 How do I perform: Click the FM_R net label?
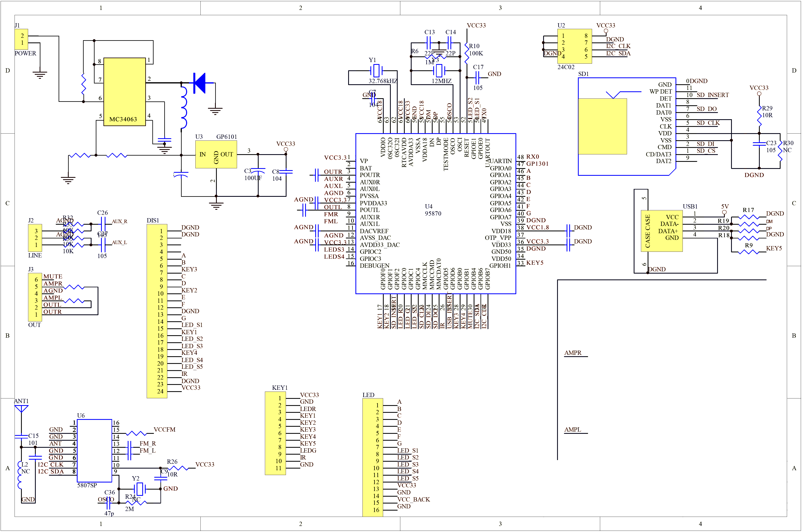point(148,444)
